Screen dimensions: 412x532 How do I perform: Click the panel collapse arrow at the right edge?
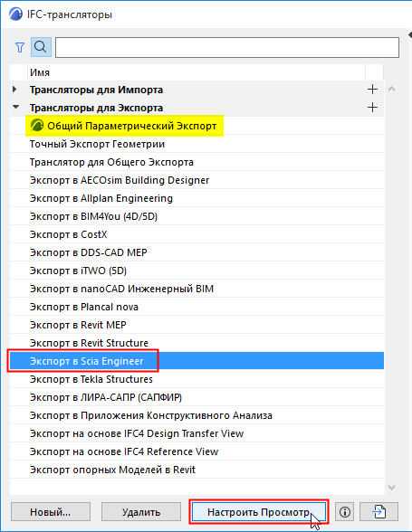pos(409,35)
